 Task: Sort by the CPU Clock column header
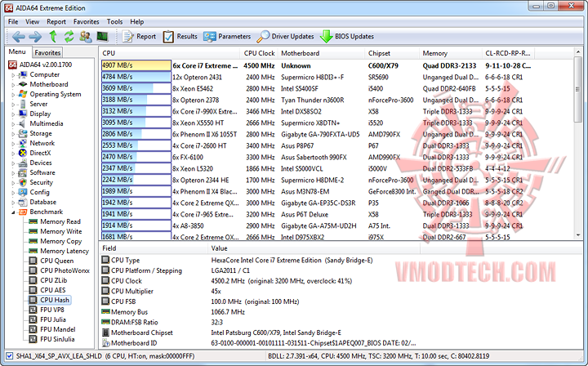[259, 53]
